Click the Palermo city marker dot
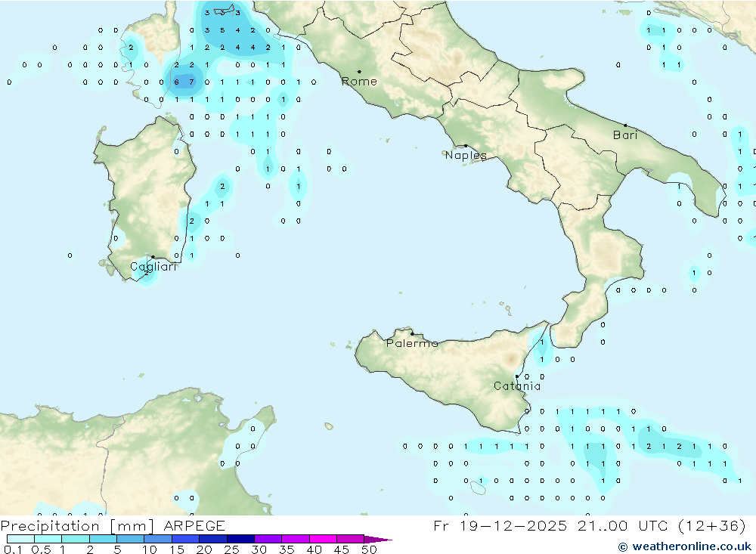The width and height of the screenshot is (756, 554). point(412,333)
